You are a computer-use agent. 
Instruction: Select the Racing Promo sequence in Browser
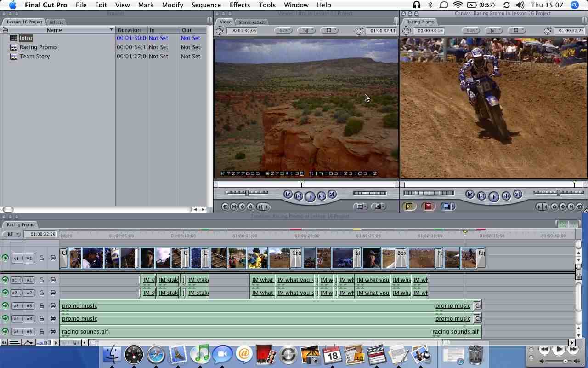38,47
